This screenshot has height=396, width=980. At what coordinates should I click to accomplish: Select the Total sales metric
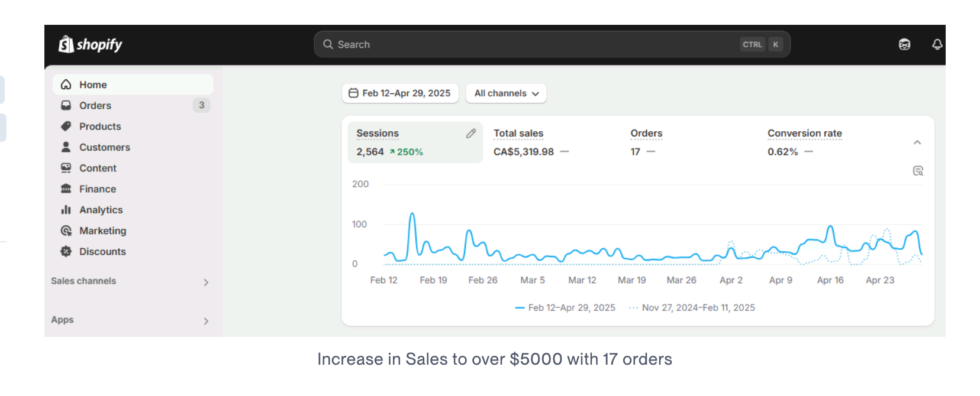point(552,142)
